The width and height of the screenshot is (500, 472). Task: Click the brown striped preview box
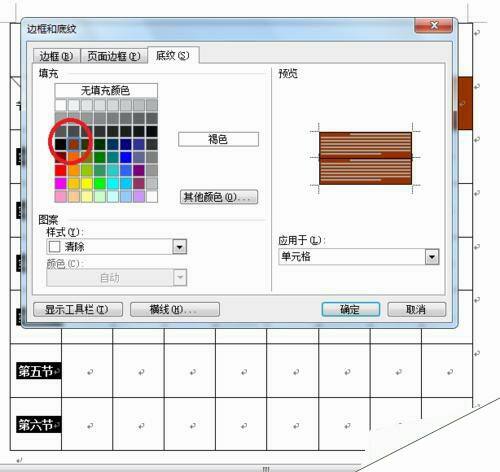(365, 158)
